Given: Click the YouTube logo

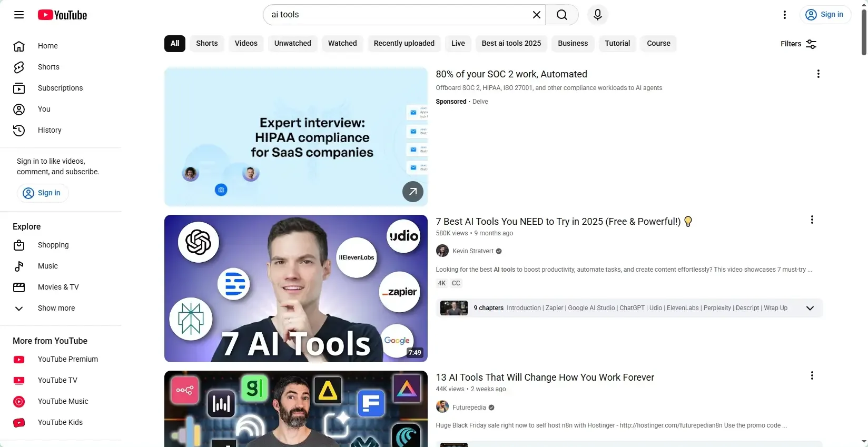Looking at the screenshot, I should point(62,15).
